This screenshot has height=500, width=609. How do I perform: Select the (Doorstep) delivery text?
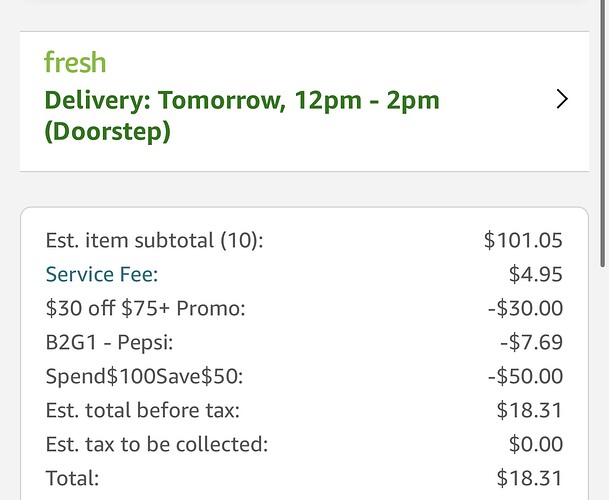[107, 132]
